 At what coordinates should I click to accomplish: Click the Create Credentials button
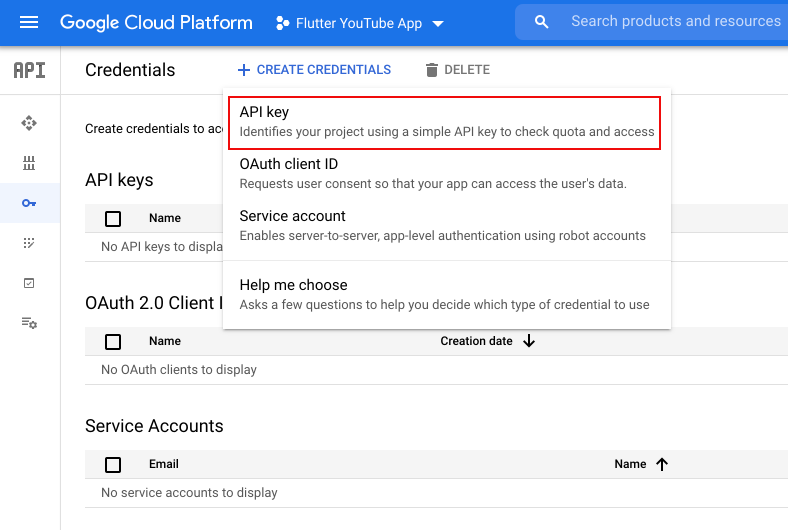click(x=314, y=70)
